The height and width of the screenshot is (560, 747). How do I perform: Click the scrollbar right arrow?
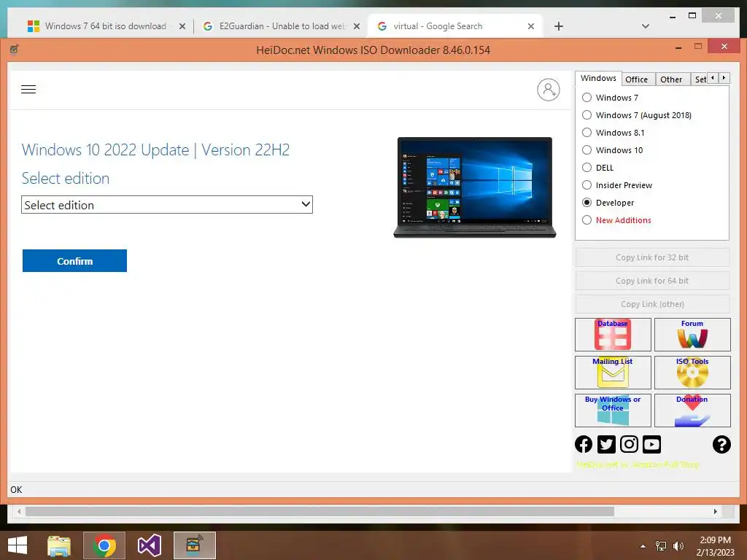(x=715, y=511)
